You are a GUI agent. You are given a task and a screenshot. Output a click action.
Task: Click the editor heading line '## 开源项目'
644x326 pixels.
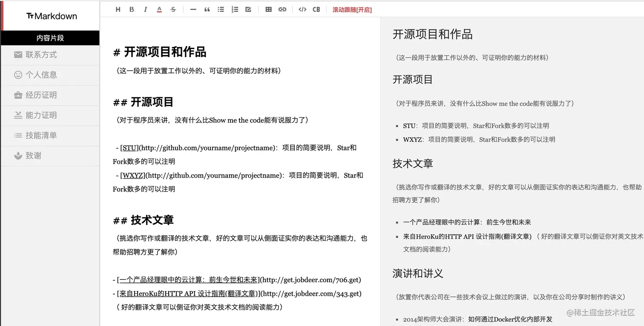(143, 102)
